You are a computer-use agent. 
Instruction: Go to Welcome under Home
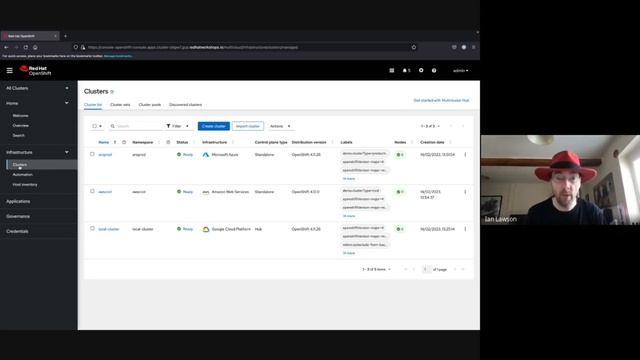pyautogui.click(x=20, y=116)
